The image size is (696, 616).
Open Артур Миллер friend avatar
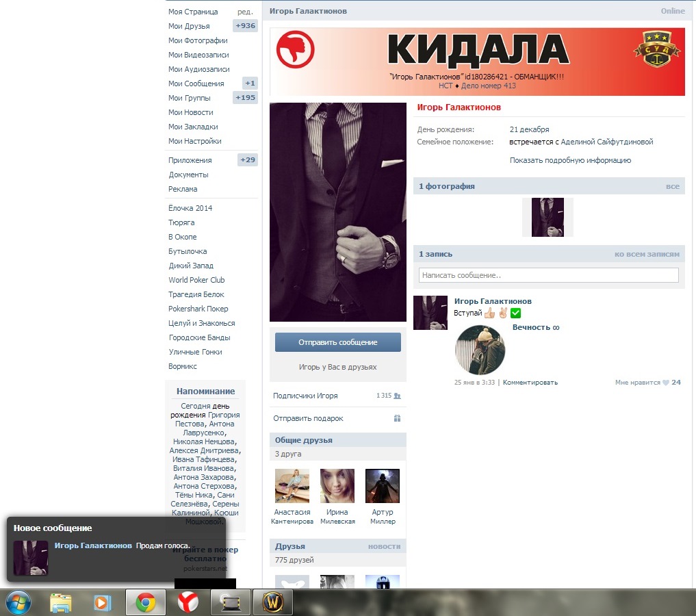(x=383, y=486)
